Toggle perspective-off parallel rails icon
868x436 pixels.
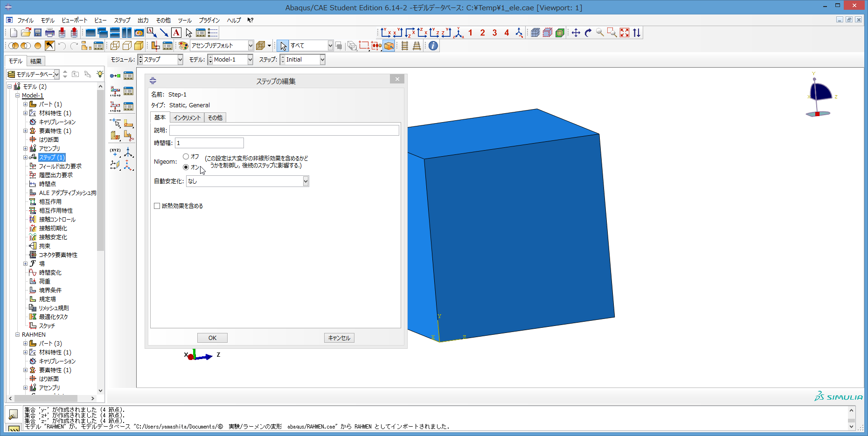405,46
